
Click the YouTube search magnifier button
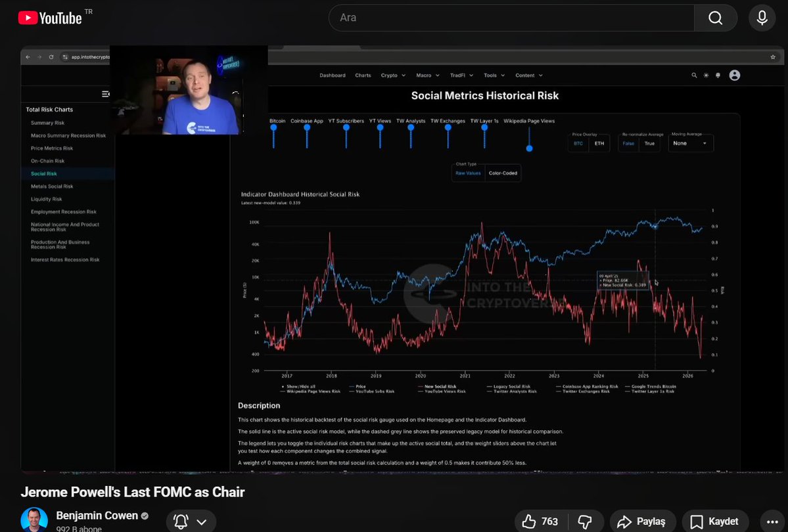[715, 18]
